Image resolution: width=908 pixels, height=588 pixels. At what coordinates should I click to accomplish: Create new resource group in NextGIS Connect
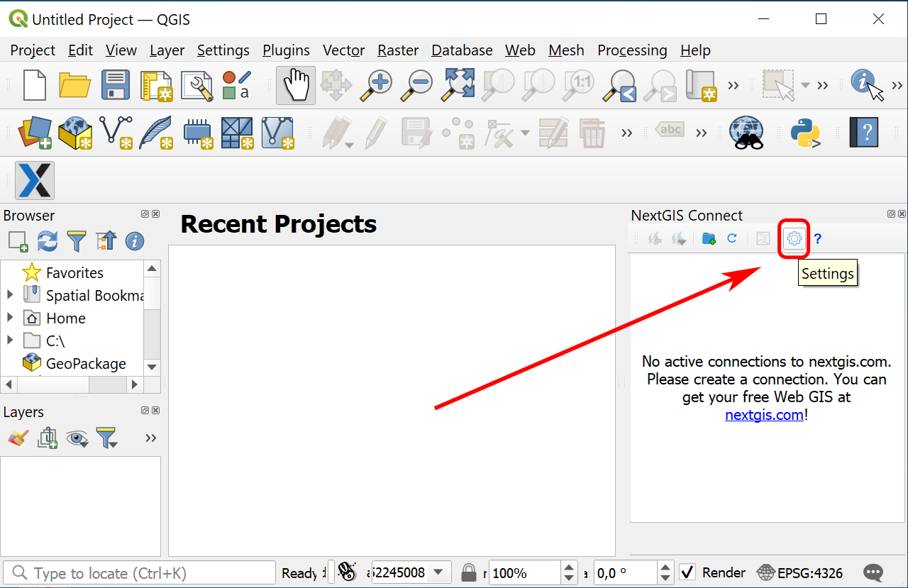click(x=709, y=239)
